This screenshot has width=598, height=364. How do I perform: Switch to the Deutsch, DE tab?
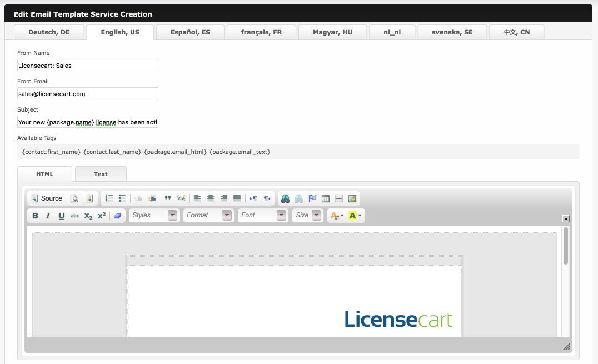click(x=49, y=32)
